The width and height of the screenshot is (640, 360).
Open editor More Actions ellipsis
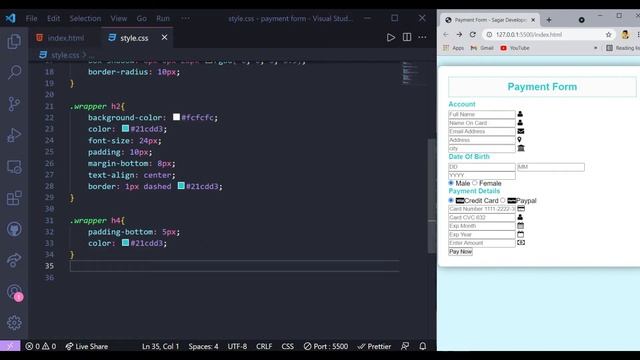pos(422,38)
